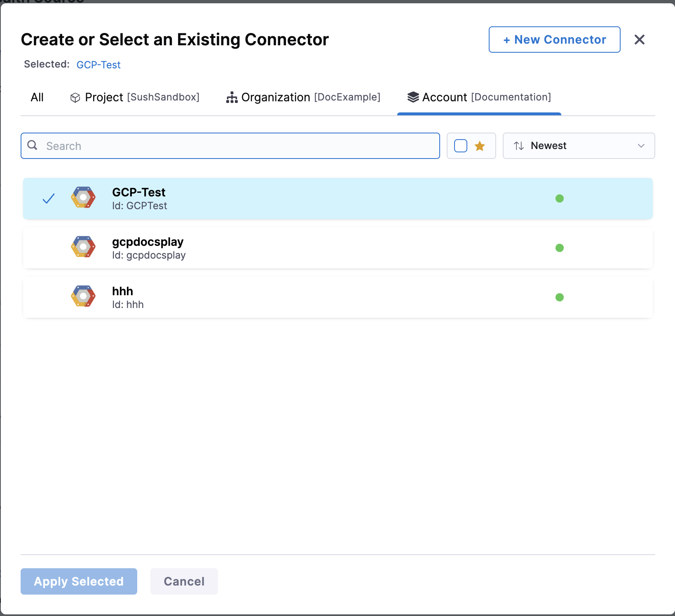Focus the Search input field

click(x=239, y=146)
